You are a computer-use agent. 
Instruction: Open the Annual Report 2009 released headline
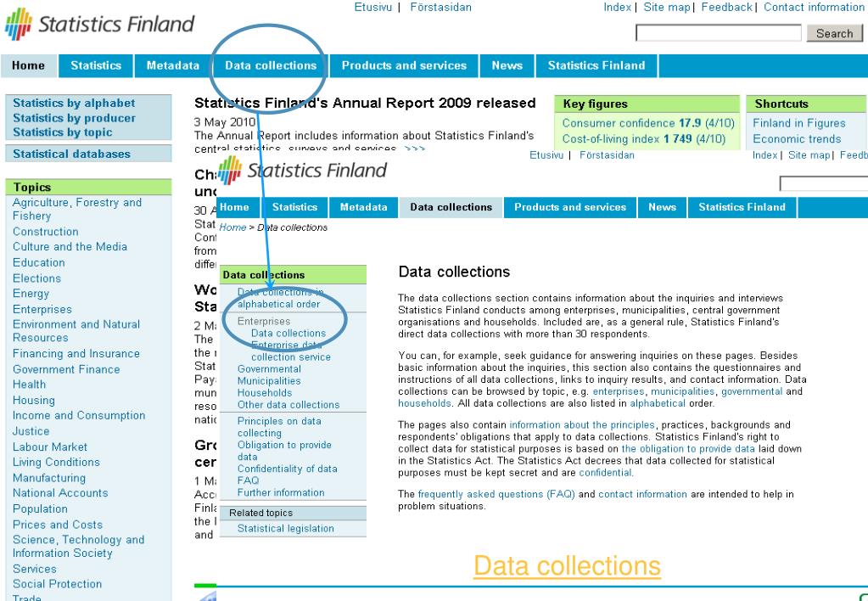[365, 103]
